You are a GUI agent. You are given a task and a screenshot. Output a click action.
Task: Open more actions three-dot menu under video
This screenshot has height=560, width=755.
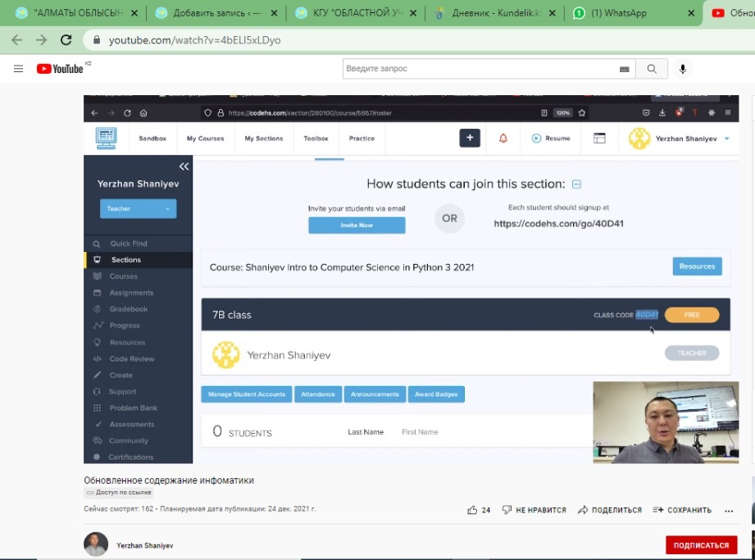729,511
